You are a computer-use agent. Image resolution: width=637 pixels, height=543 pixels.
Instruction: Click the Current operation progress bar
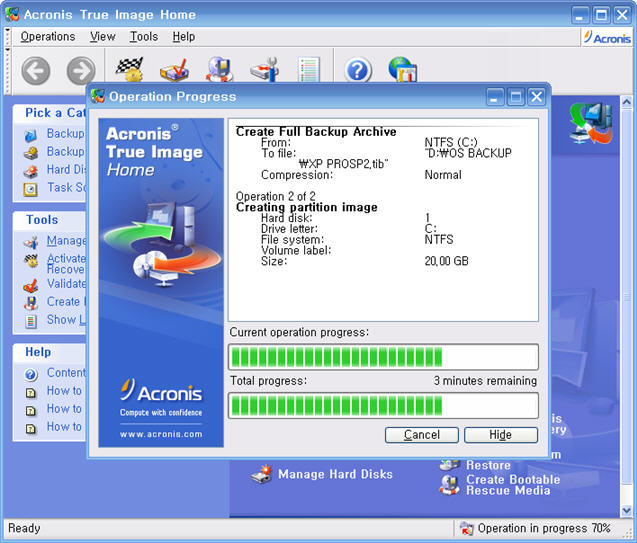click(384, 357)
